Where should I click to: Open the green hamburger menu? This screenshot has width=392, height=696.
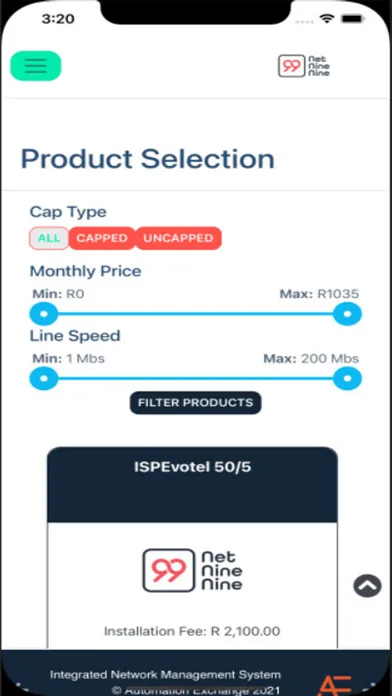point(36,66)
